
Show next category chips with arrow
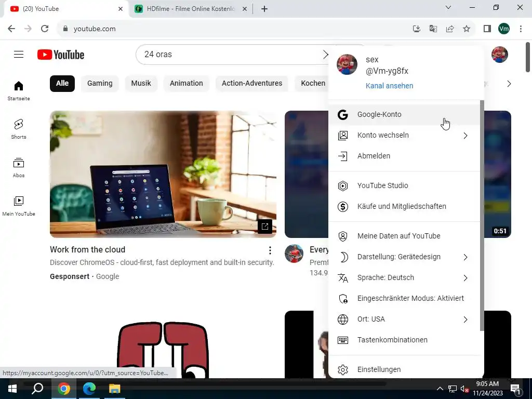[x=509, y=84]
